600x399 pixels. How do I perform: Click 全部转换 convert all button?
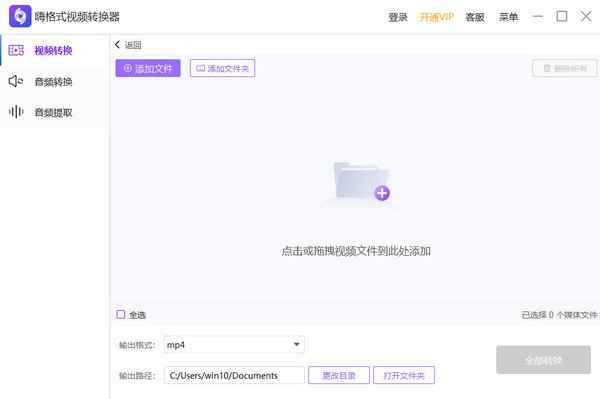(543, 360)
